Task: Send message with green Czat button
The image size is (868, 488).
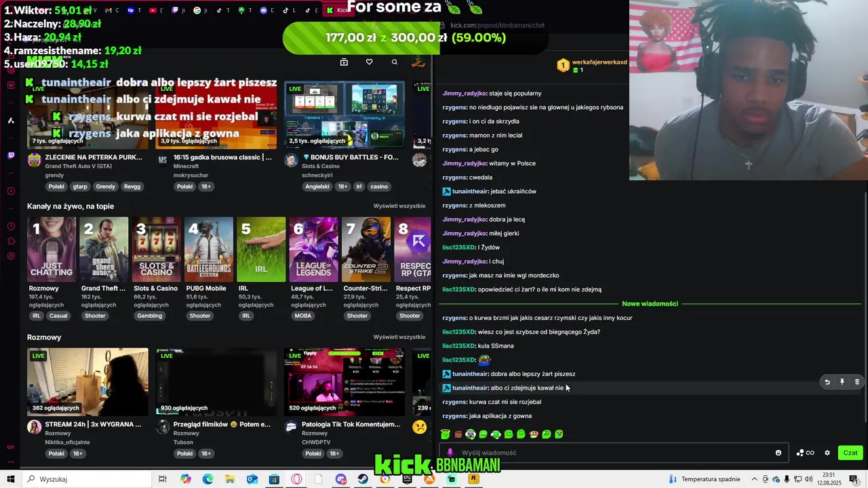Action: pyautogui.click(x=850, y=453)
